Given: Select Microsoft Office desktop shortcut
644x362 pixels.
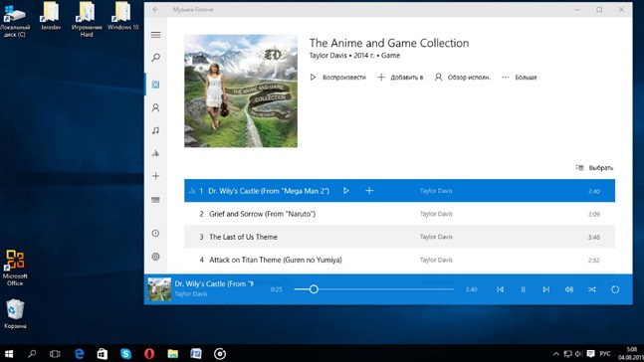Looking at the screenshot, I should (15, 268).
